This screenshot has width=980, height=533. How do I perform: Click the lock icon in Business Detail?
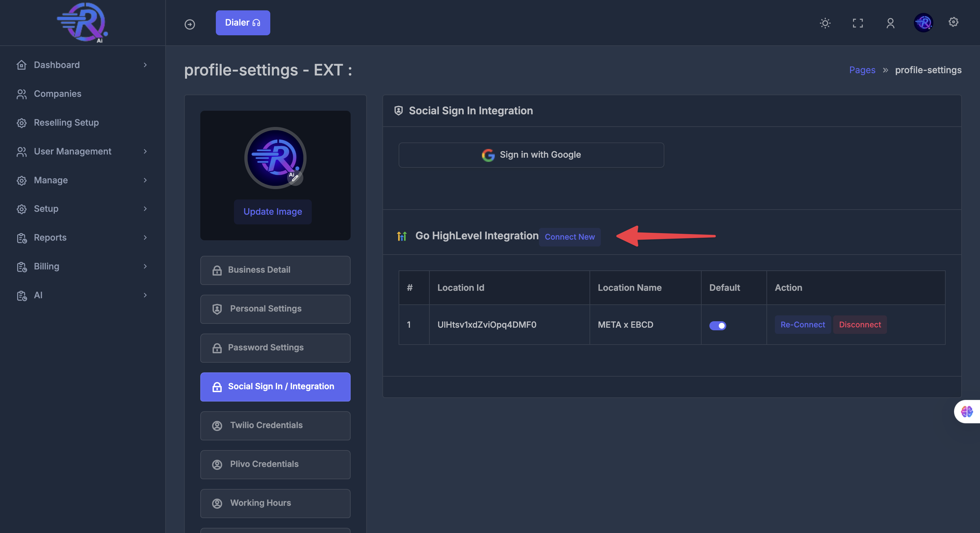(217, 270)
